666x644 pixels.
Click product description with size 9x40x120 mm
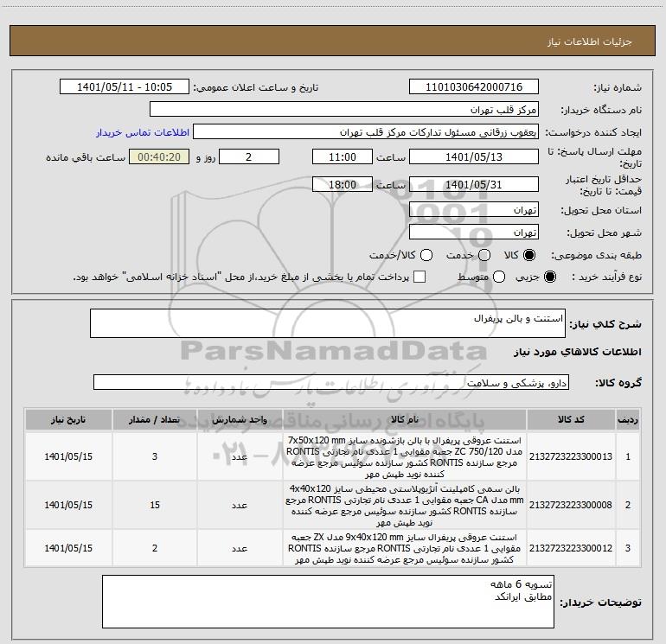405,548
